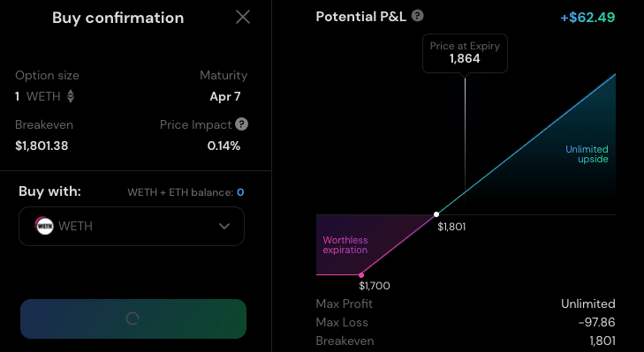Select the $1,700 strike point on chart
The width and height of the screenshot is (644, 352).
pos(361,275)
